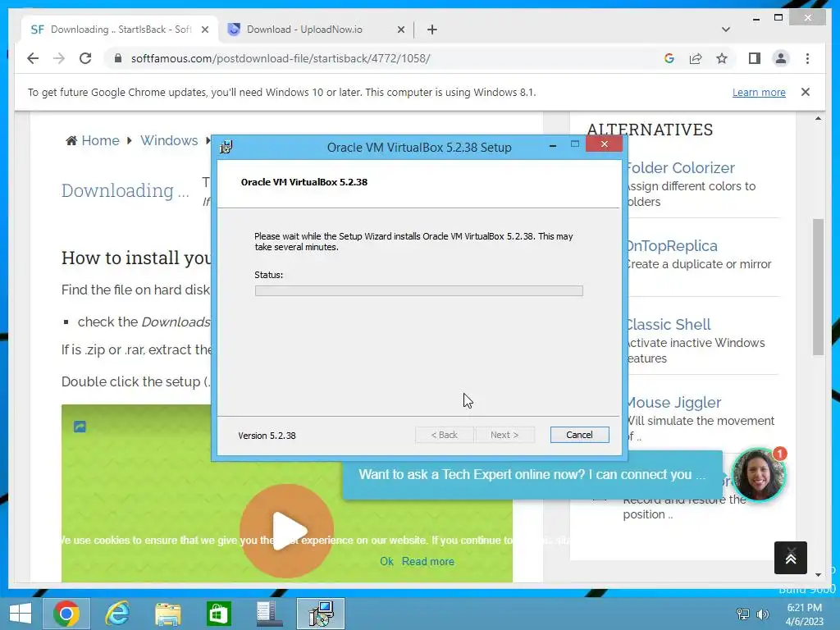Open server manager taskbar icon

point(268,614)
